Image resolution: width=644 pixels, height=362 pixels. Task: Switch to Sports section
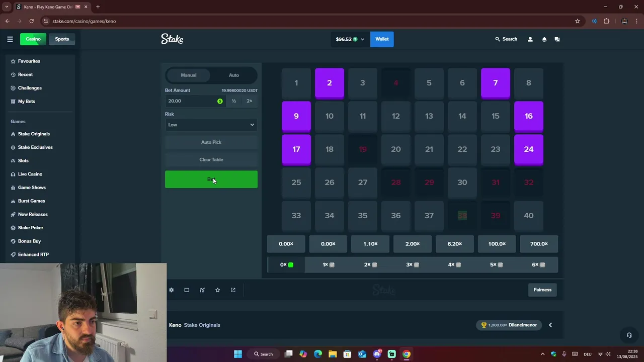(x=62, y=39)
